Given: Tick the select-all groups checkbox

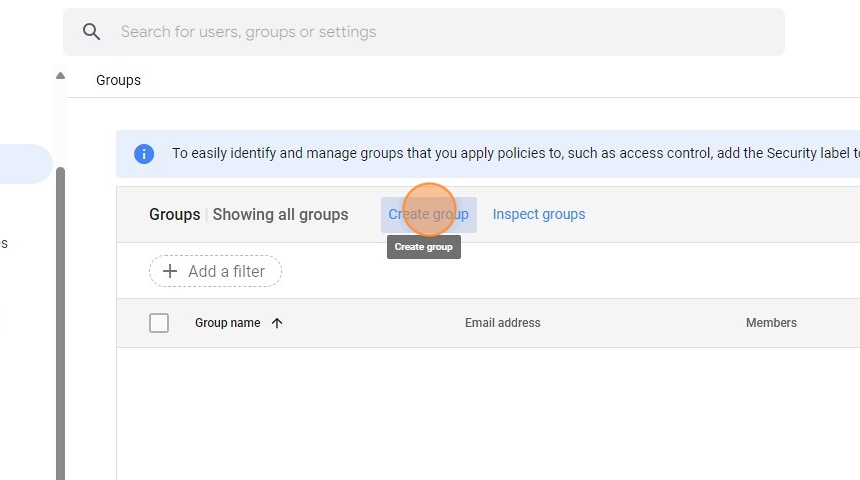Looking at the screenshot, I should click(x=159, y=323).
